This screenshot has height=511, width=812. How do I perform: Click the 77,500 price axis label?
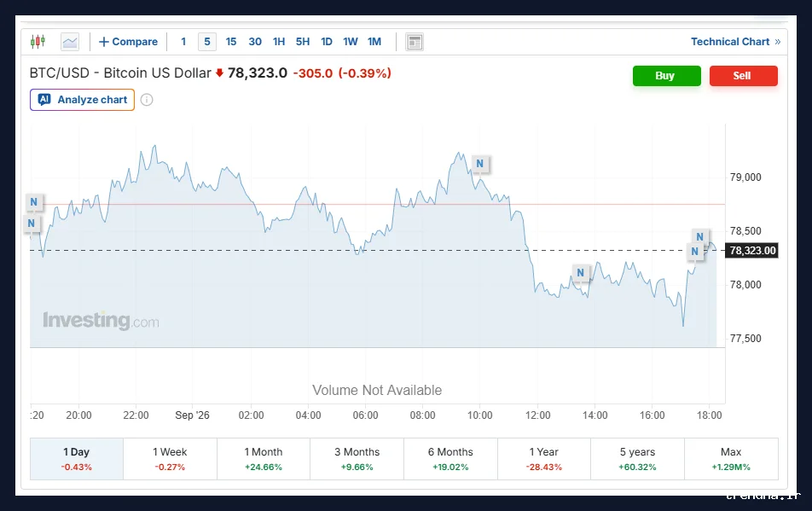[x=745, y=338]
